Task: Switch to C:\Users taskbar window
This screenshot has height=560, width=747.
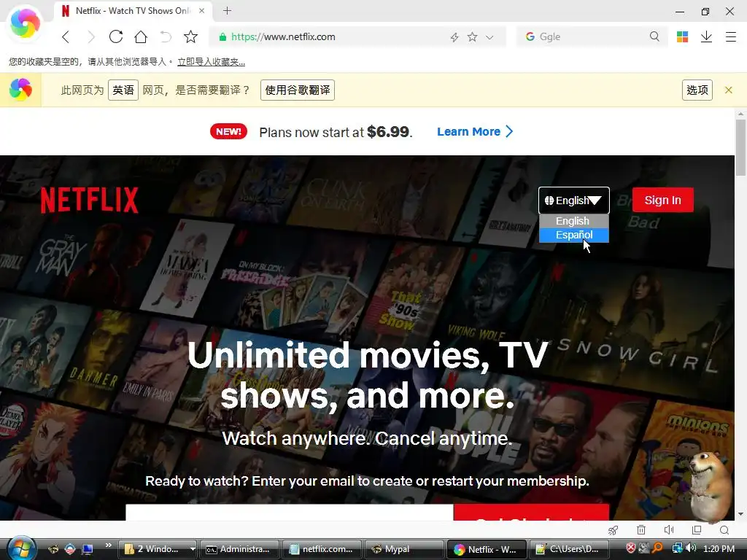Action: coord(568,549)
